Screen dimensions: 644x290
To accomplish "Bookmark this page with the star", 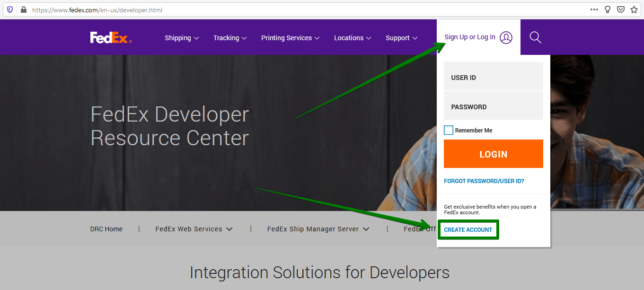I will (634, 9).
